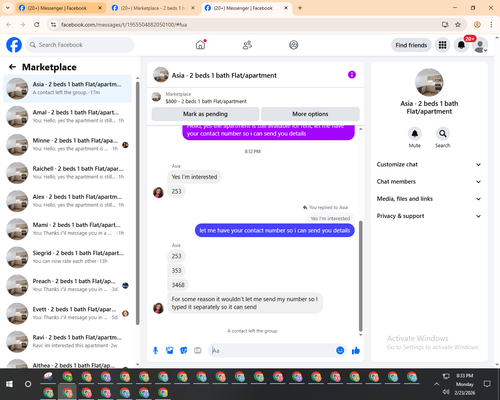Open the emoji picker in message box

tap(340, 350)
